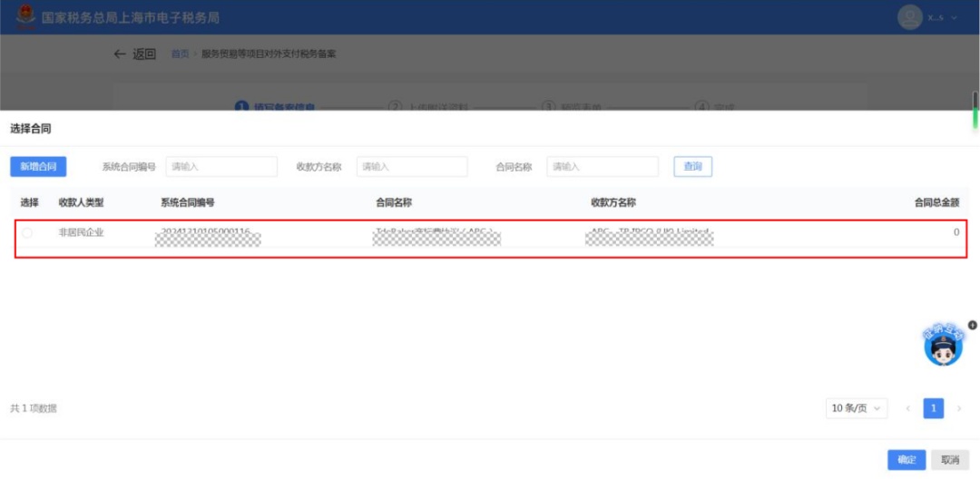Open the 10 条/页 page size dropdown
Screen dimensions: 980x479
tap(857, 408)
